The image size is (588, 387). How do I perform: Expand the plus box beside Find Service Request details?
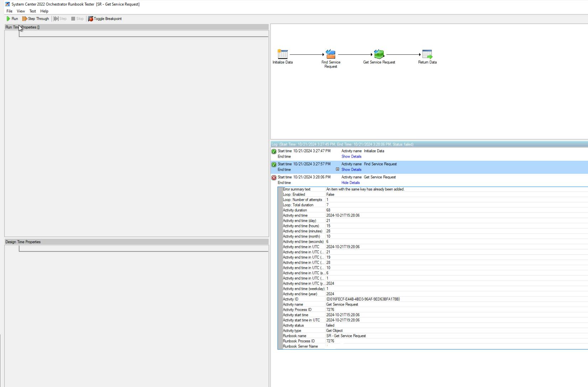pos(337,169)
